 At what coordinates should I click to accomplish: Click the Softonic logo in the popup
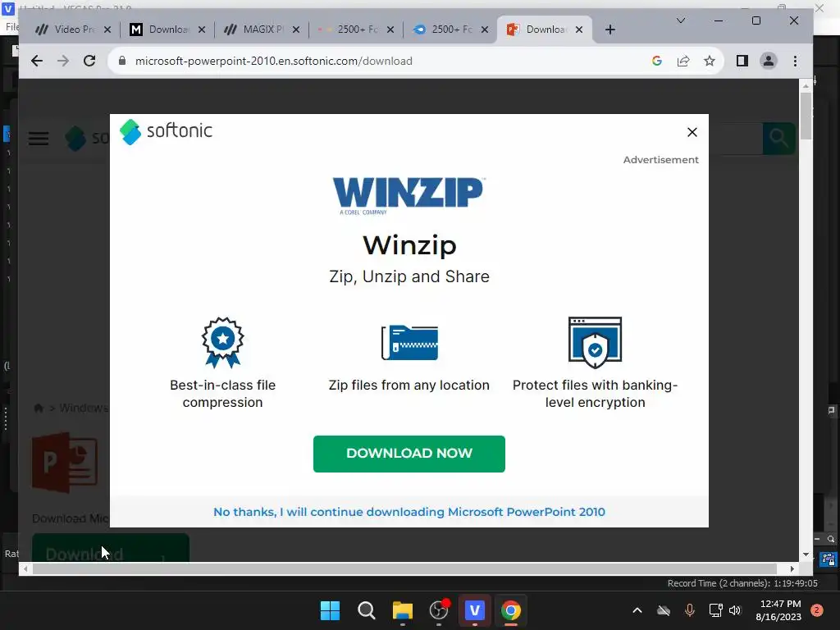[x=166, y=131]
